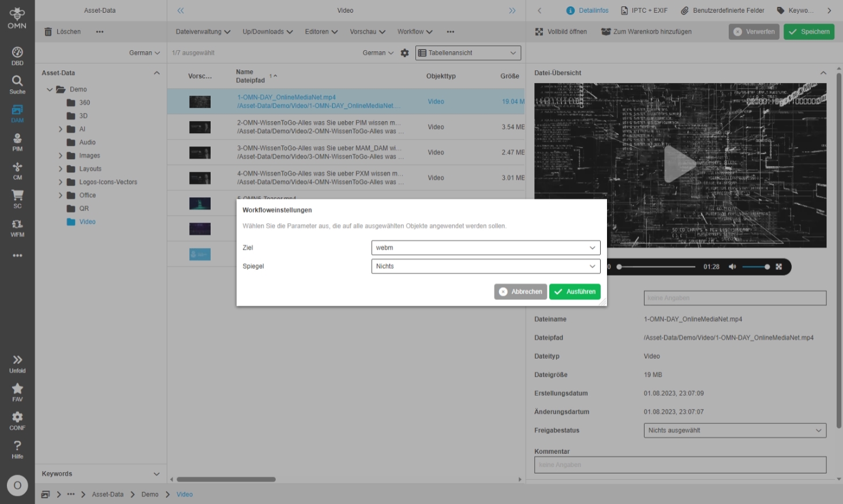843x504 pixels.
Task: Open the Dateiverwaltung menu
Action: pos(203,32)
